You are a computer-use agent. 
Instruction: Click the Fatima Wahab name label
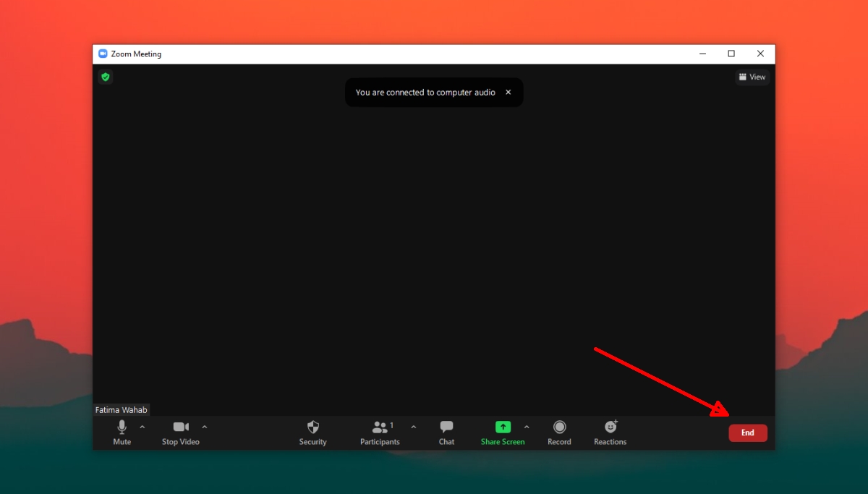pos(122,410)
